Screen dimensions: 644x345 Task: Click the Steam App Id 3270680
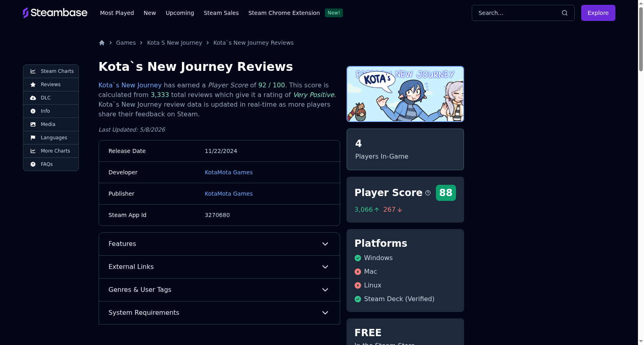[217, 215]
